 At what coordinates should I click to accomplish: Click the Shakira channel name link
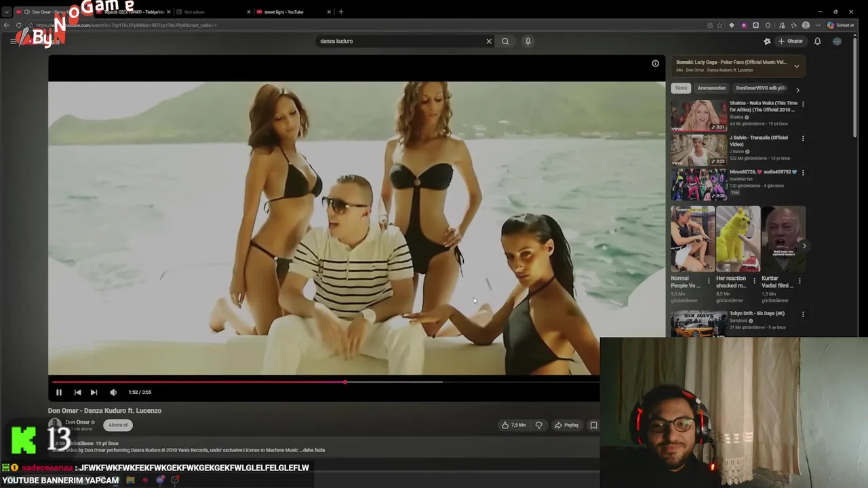[736, 117]
